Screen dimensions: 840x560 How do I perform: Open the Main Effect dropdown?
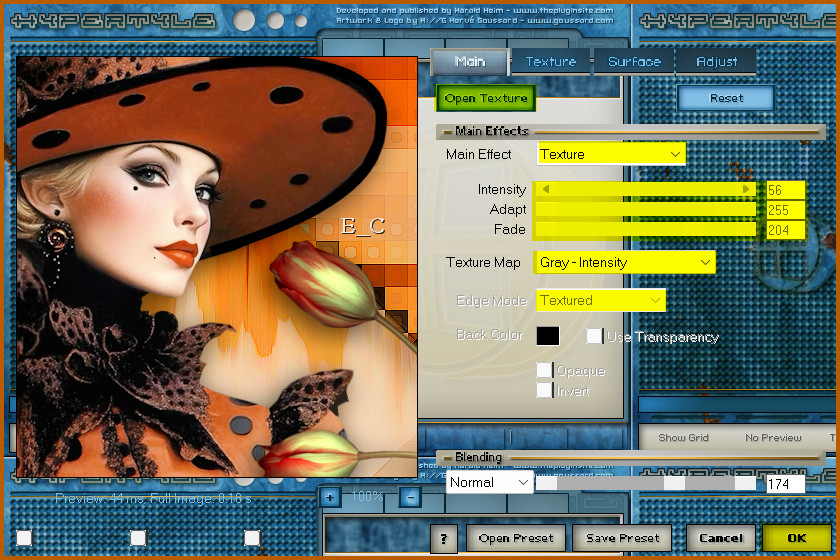point(611,154)
